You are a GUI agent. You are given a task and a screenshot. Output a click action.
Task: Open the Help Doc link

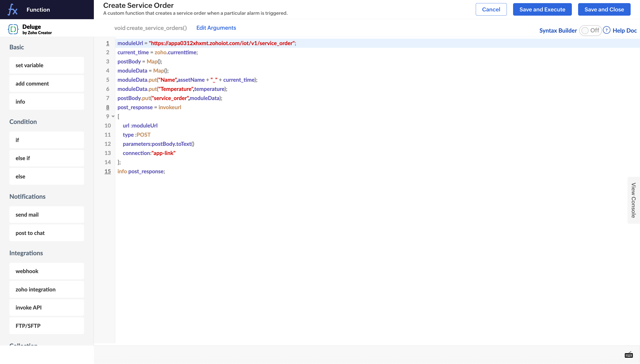point(625,31)
